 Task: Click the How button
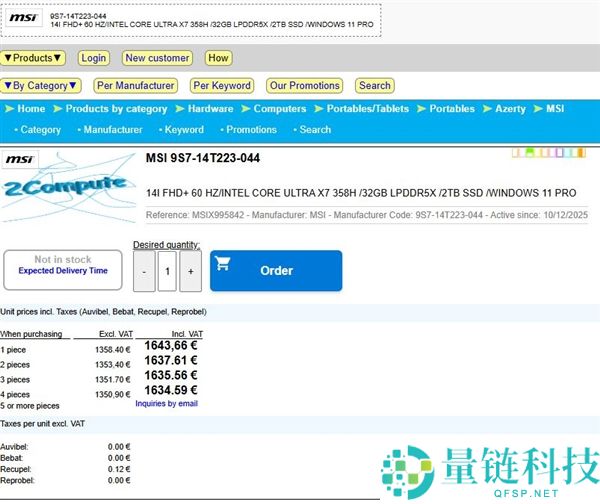pos(218,58)
